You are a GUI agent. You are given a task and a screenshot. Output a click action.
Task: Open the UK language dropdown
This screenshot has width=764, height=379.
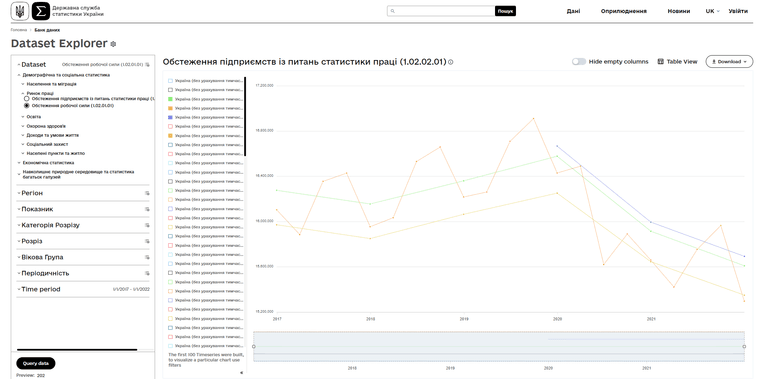712,11
